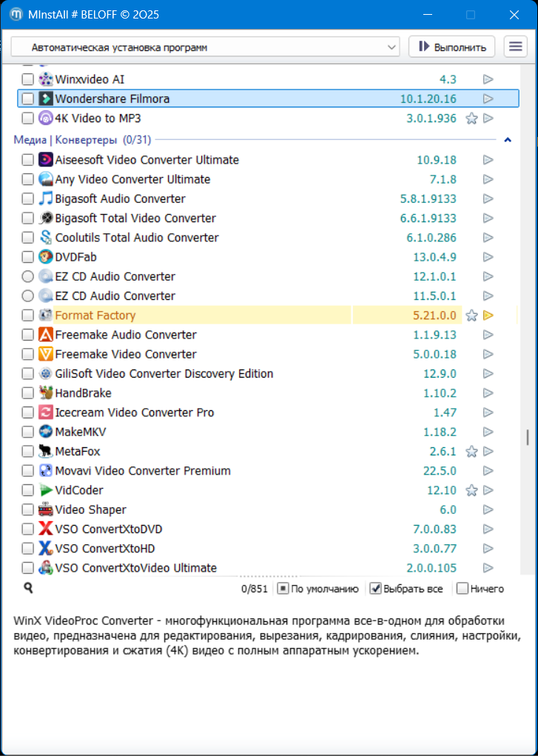The height and width of the screenshot is (756, 538).
Task: Click the Freemake Video Converter icon
Action: tap(46, 354)
